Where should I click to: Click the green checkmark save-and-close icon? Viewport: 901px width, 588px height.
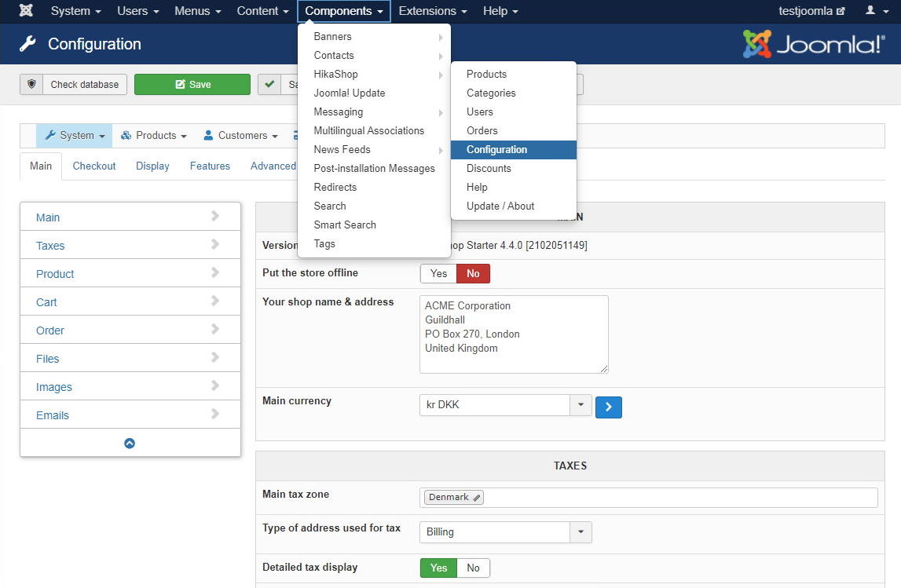269,85
